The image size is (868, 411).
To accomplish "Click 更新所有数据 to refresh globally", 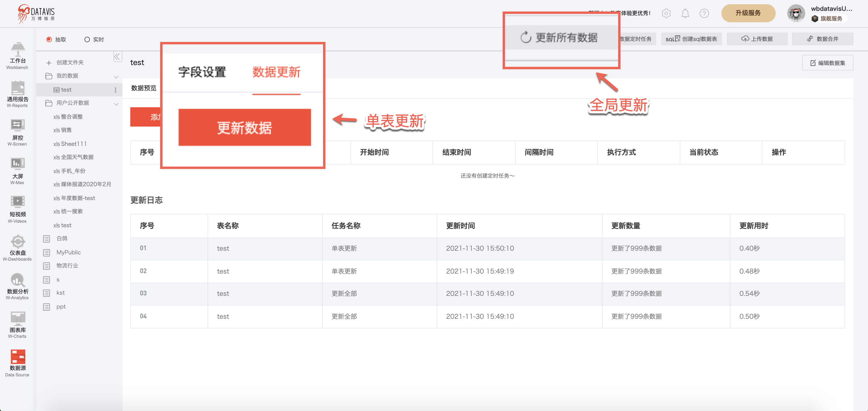I will pos(559,38).
